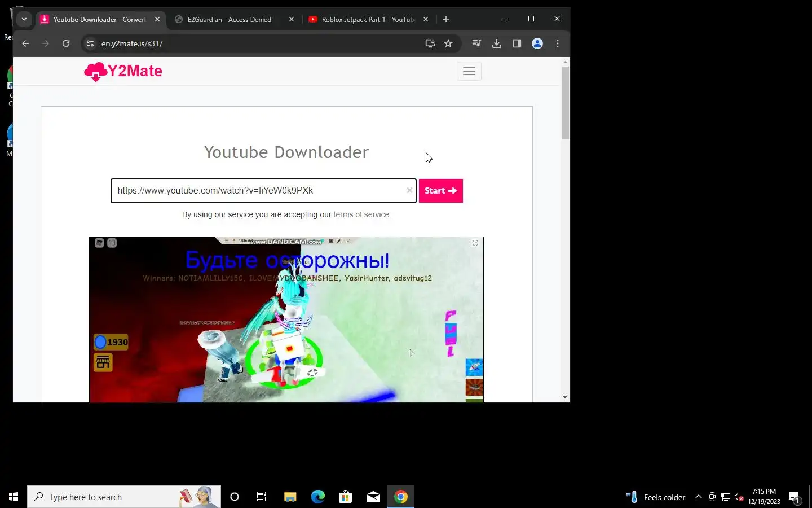This screenshot has width=812, height=508.
Task: Click the taskbar search box
Action: click(124, 497)
